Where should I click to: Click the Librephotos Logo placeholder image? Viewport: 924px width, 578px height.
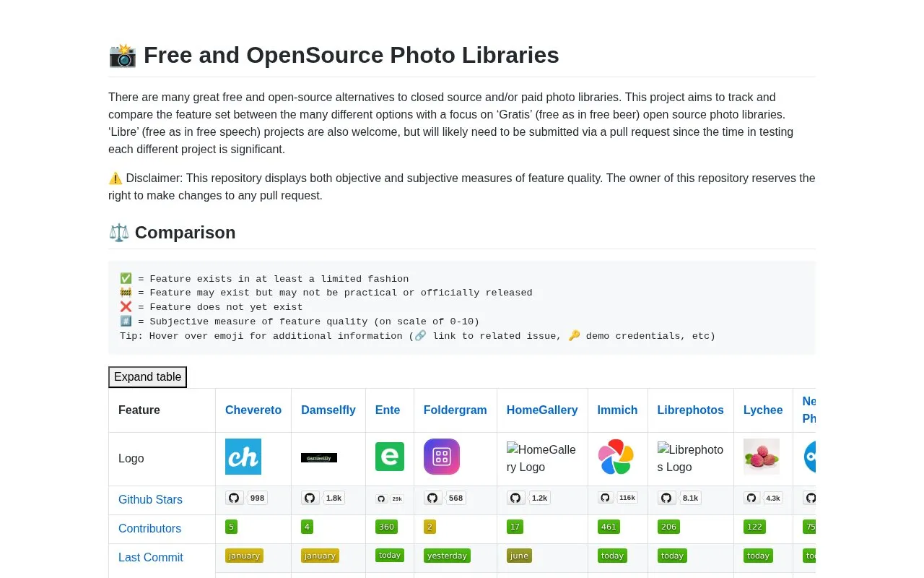click(x=691, y=458)
